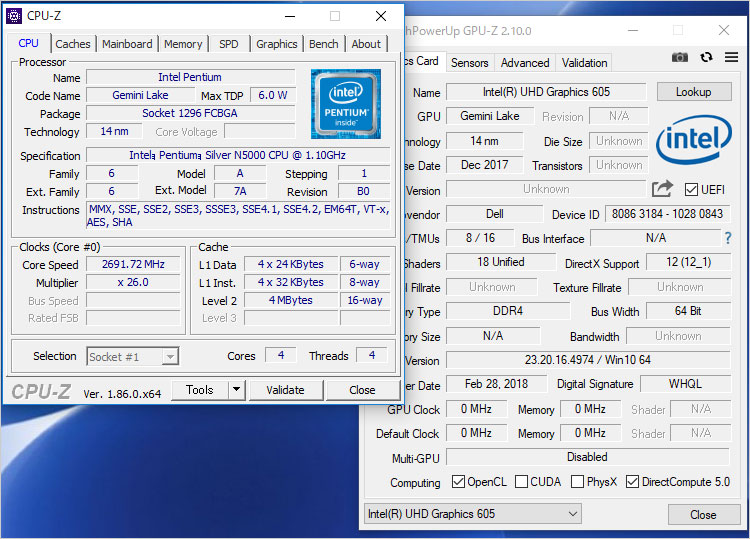The width and height of the screenshot is (750, 539).
Task: Open the Validation tab in GPU-Z
Action: (x=584, y=63)
